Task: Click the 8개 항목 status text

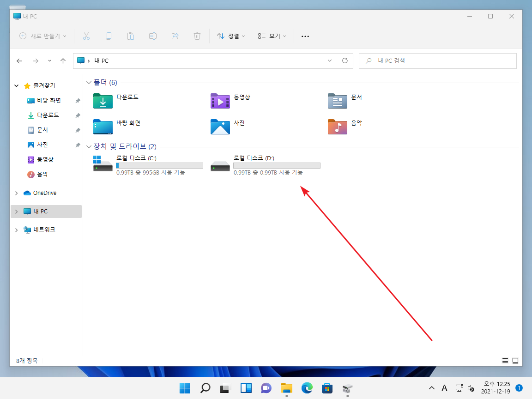Action: pyautogui.click(x=27, y=361)
